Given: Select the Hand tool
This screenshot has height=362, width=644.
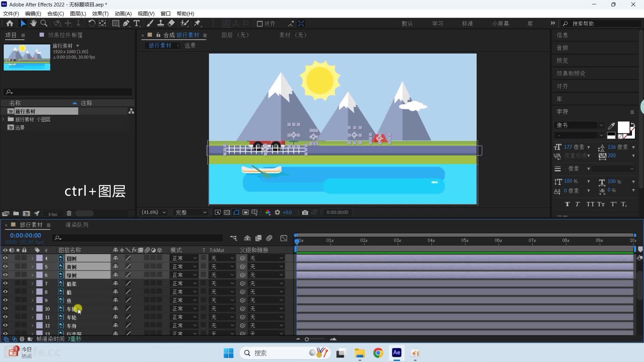Looking at the screenshot, I should [x=33, y=23].
